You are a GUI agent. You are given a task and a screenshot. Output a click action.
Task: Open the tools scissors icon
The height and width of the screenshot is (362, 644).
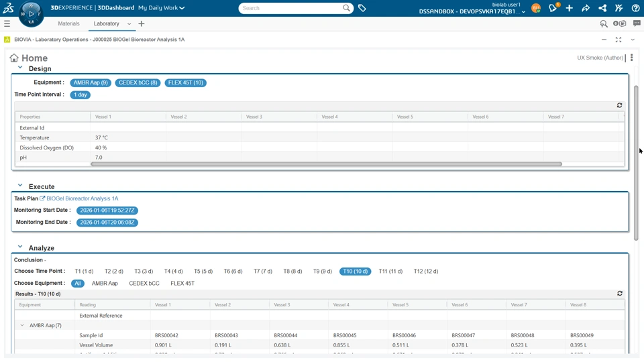(619, 8)
